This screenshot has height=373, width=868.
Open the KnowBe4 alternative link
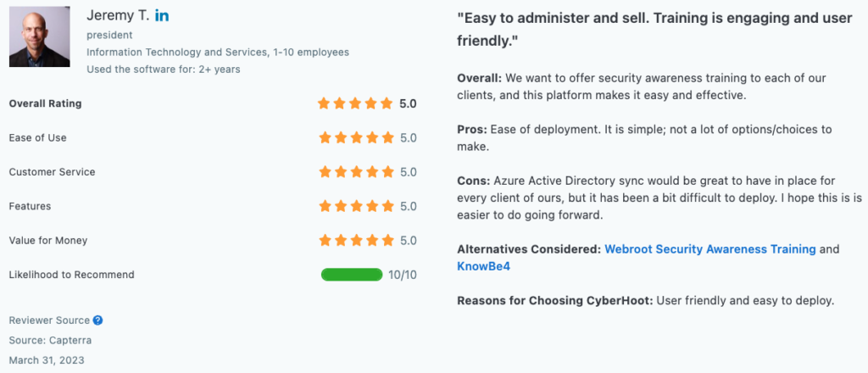point(483,266)
